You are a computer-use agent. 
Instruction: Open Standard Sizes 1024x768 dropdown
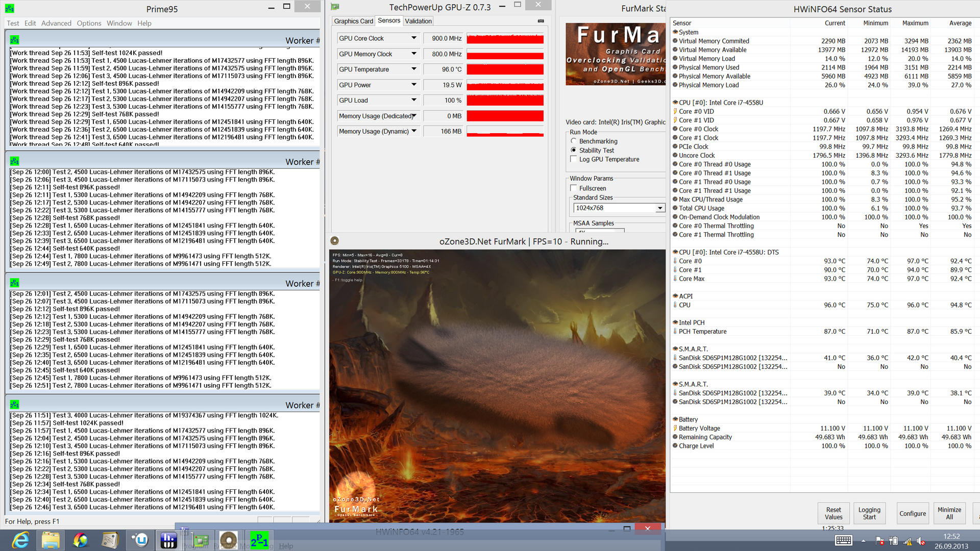pyautogui.click(x=660, y=208)
